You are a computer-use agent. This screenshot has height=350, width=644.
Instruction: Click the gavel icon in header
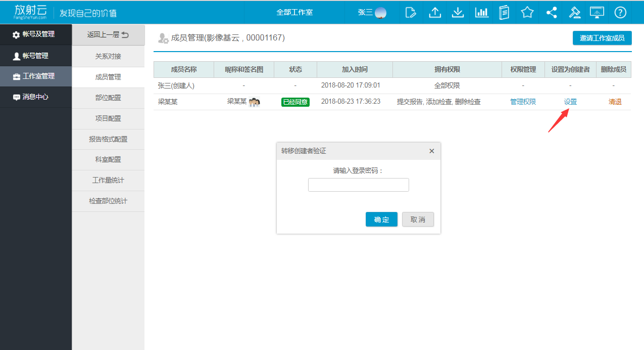click(x=575, y=12)
